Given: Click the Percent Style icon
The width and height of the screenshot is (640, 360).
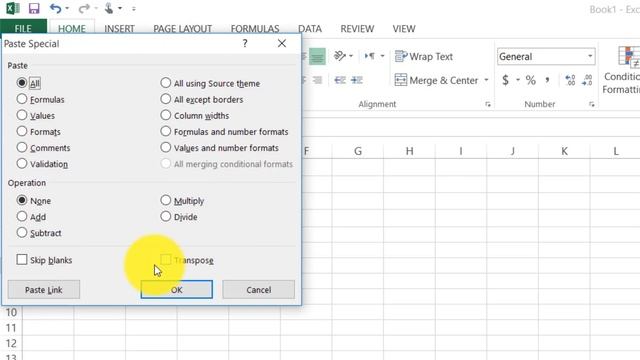Looking at the screenshot, I should (x=530, y=80).
